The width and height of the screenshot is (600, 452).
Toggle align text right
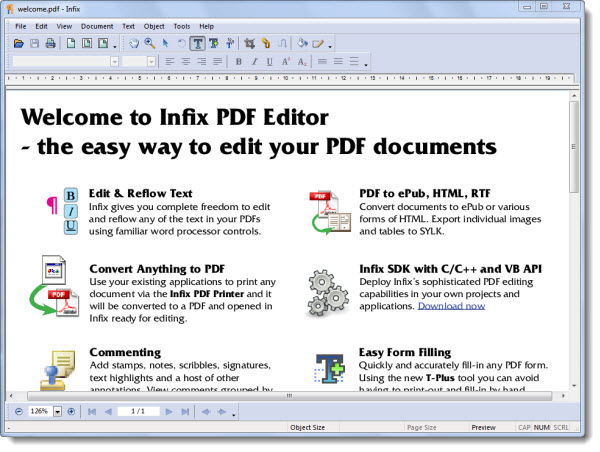202,62
